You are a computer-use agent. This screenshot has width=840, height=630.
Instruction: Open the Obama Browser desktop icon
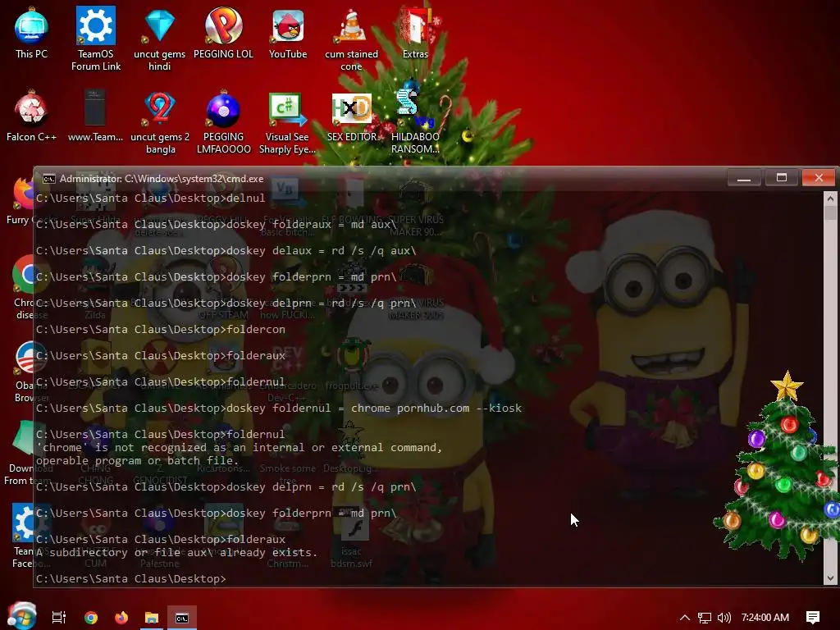coord(24,371)
